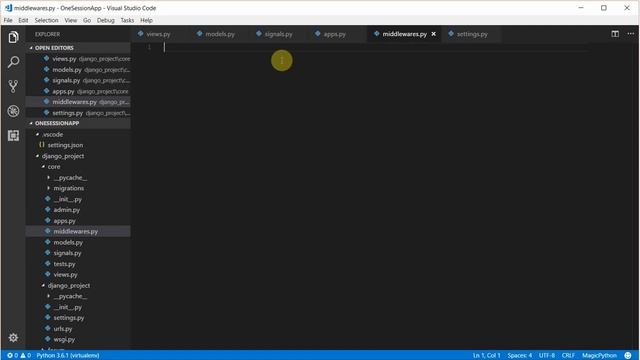
Task: Switch to the apps.py tab
Action: (334, 34)
